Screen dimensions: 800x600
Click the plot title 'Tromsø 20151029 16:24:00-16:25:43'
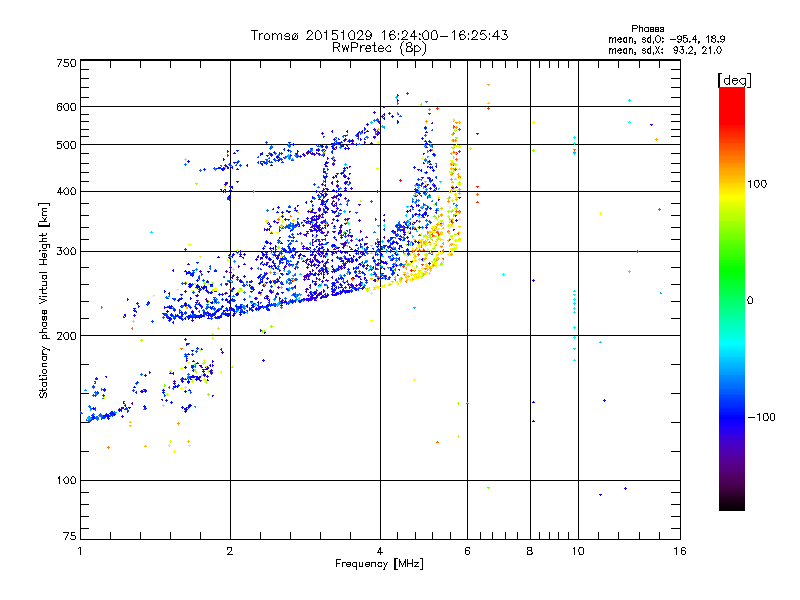[379, 35]
